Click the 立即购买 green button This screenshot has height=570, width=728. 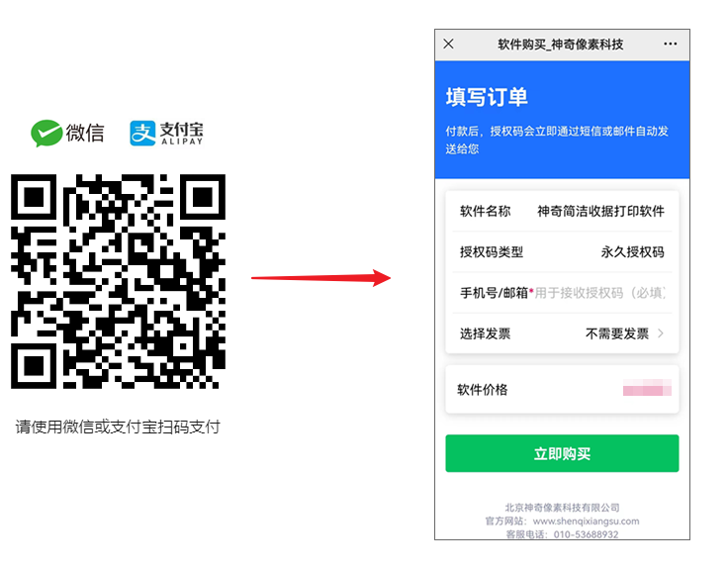point(562,453)
